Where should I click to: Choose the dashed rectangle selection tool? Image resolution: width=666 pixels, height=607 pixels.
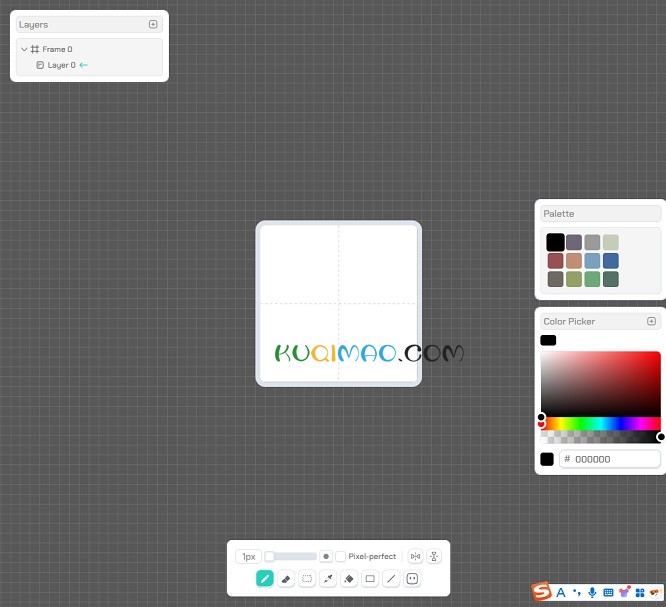point(307,578)
